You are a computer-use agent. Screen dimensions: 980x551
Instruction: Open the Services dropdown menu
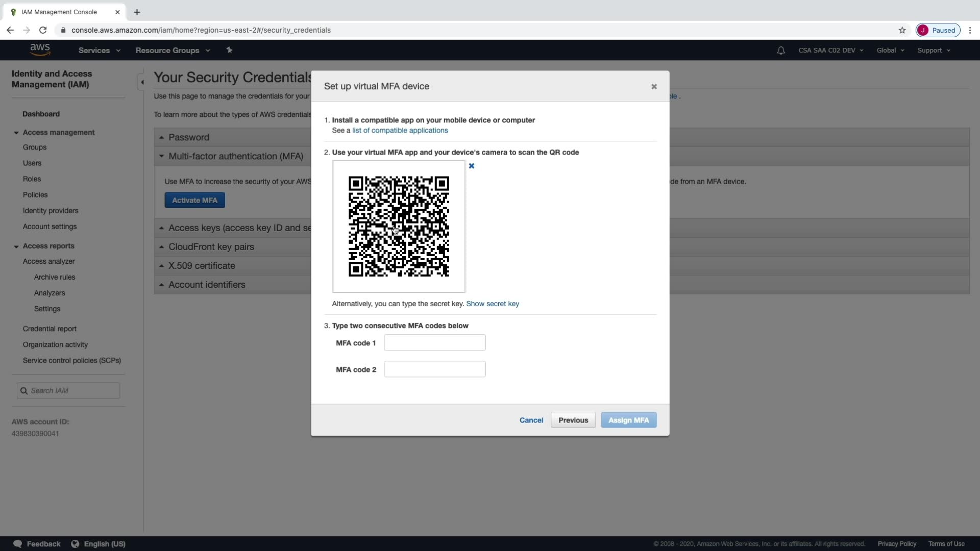[99, 50]
